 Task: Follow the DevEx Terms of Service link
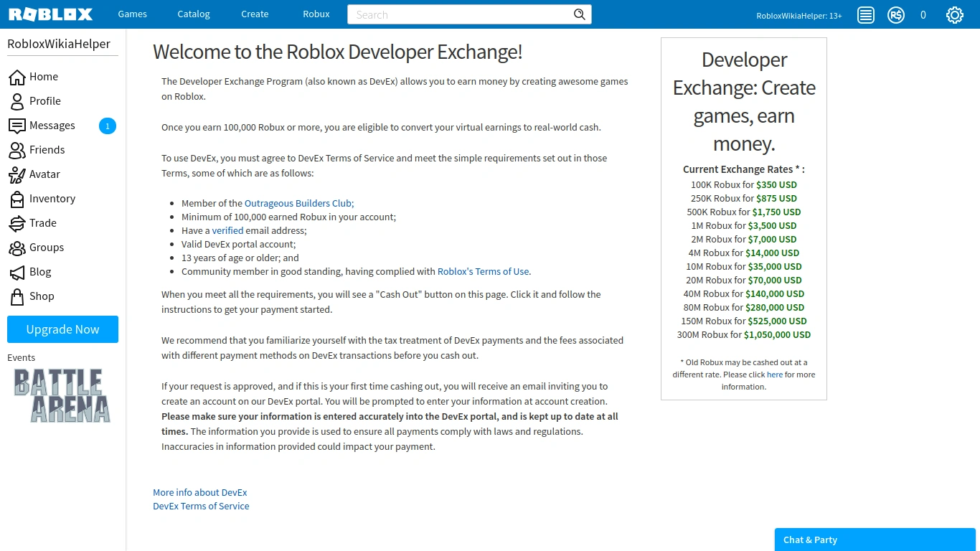tap(201, 506)
